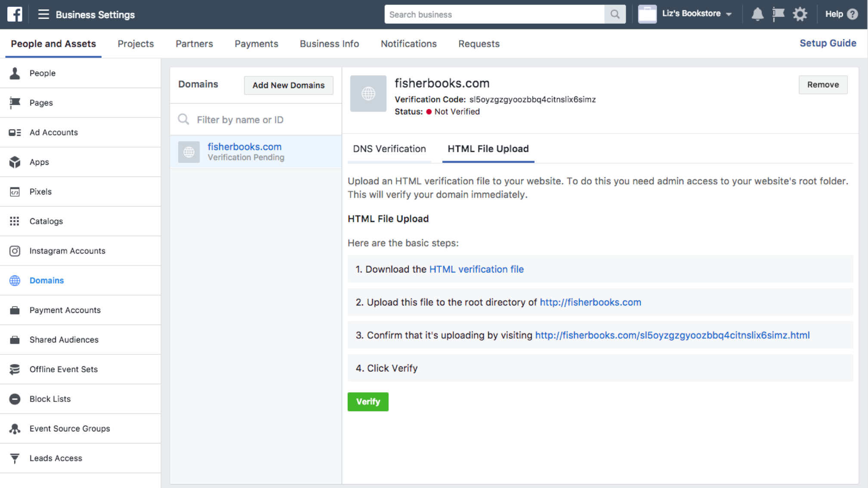The height and width of the screenshot is (488, 868).
Task: Click the Block Lists minus-circle icon
Action: pos(15,399)
